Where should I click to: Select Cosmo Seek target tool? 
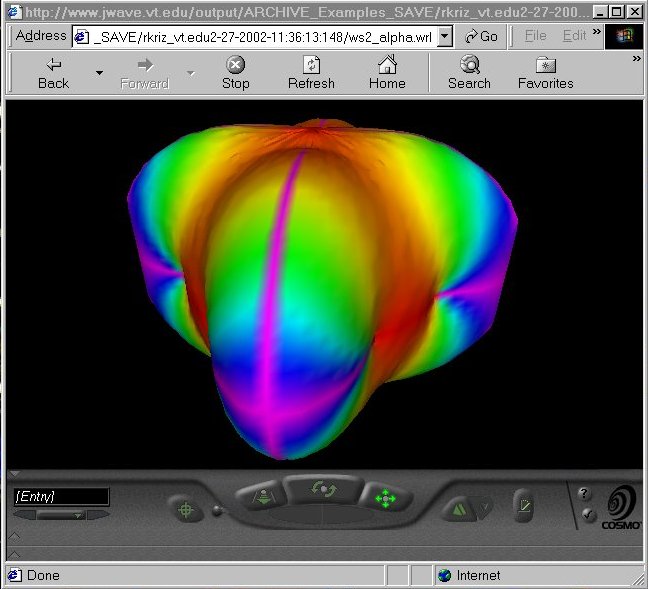[186, 510]
